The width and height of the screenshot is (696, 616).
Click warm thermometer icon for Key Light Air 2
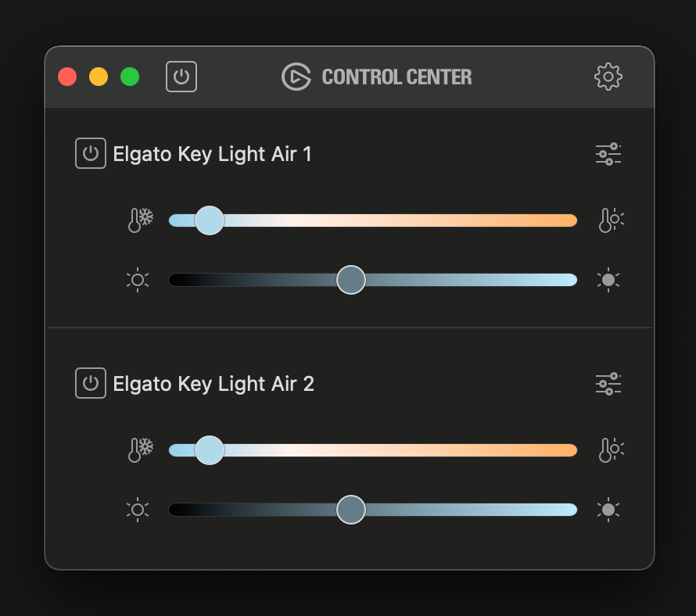coord(612,450)
